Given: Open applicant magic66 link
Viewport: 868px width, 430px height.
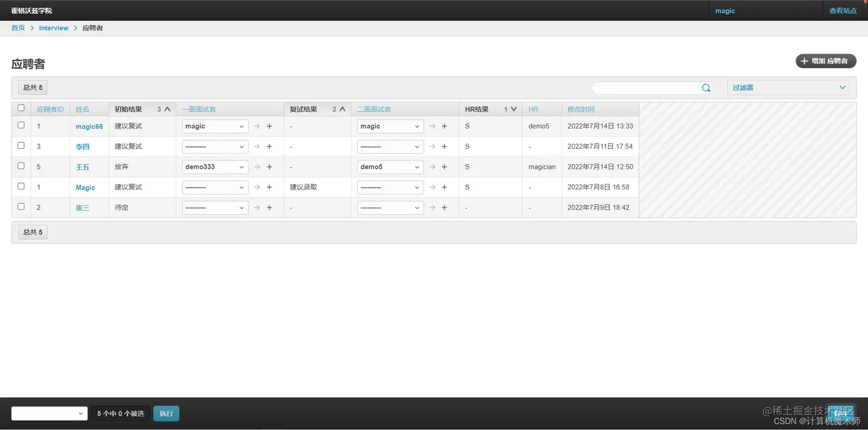Looking at the screenshot, I should (89, 126).
